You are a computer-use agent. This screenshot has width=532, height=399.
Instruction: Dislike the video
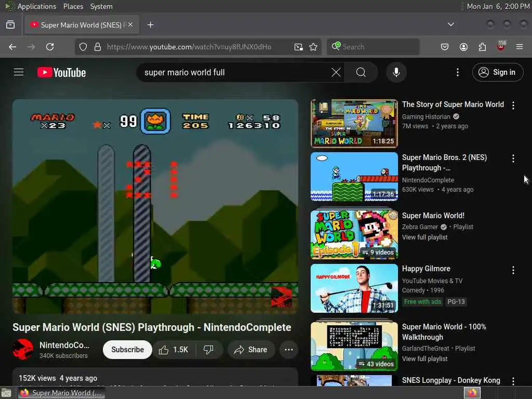pos(209,350)
